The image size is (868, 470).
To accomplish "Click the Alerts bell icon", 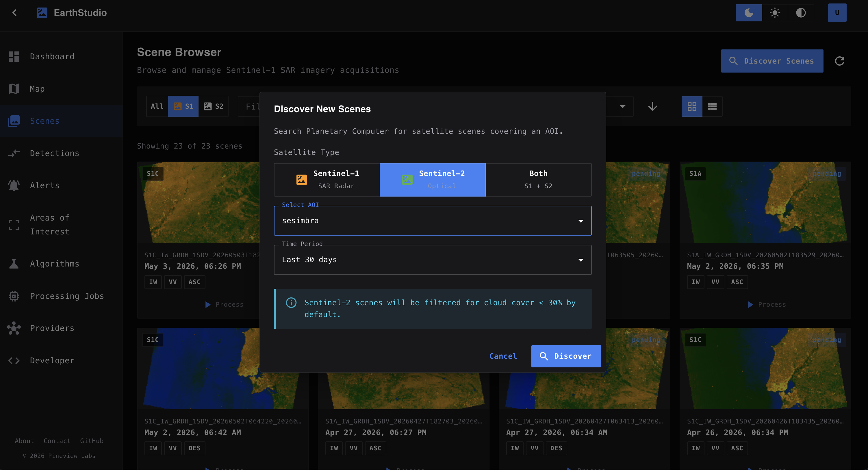I will coord(14,186).
